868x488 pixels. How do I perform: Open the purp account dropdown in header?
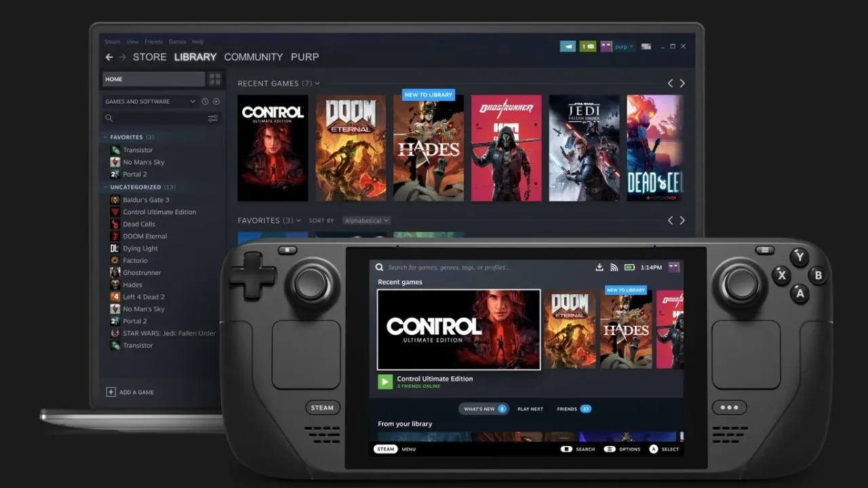[x=624, y=47]
